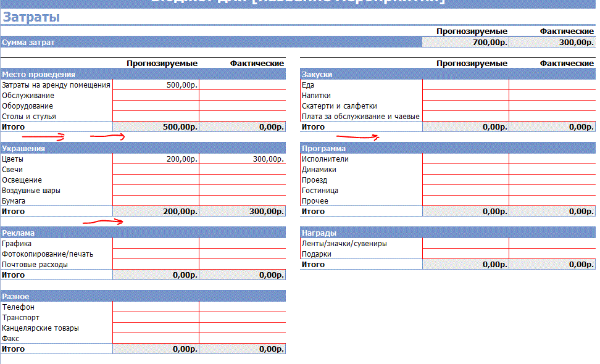Image resolution: width=600 pixels, height=364 pixels.
Task: Click 'Плата за обслуживание и чаевые' label
Action: [x=360, y=117]
